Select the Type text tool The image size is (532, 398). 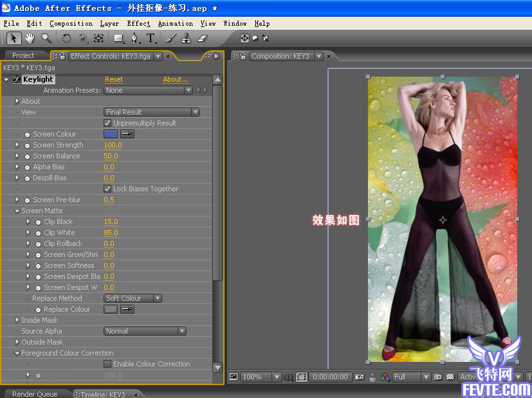pos(151,38)
